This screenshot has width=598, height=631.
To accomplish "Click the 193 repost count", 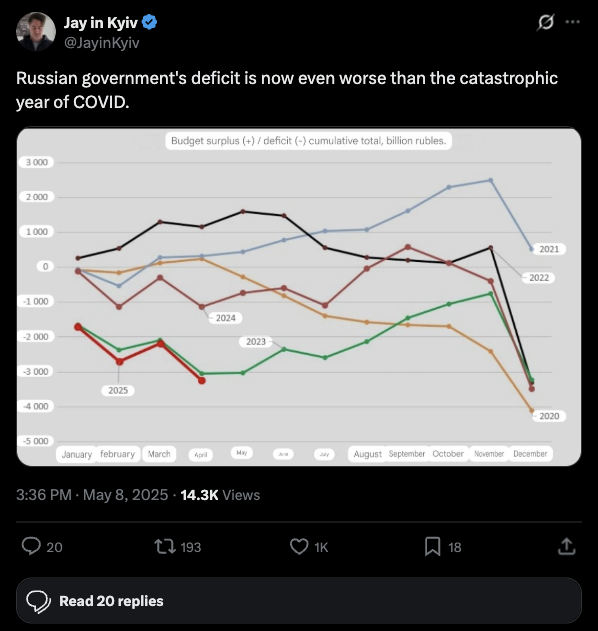I will (191, 547).
